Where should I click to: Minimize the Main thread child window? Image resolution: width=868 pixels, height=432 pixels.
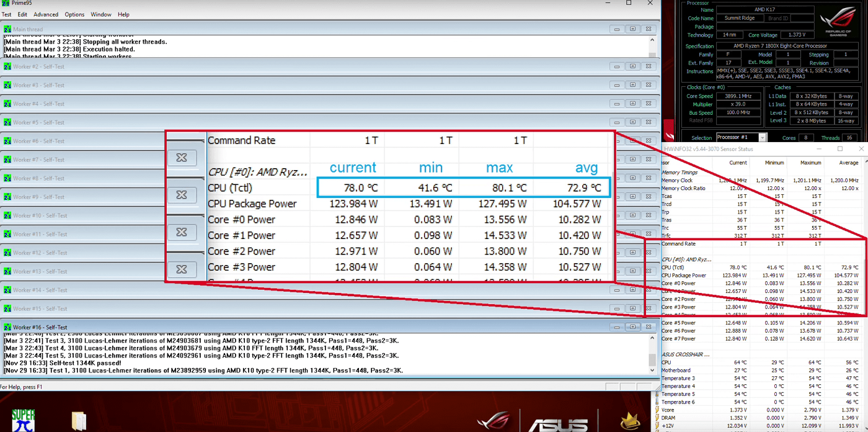(x=617, y=29)
